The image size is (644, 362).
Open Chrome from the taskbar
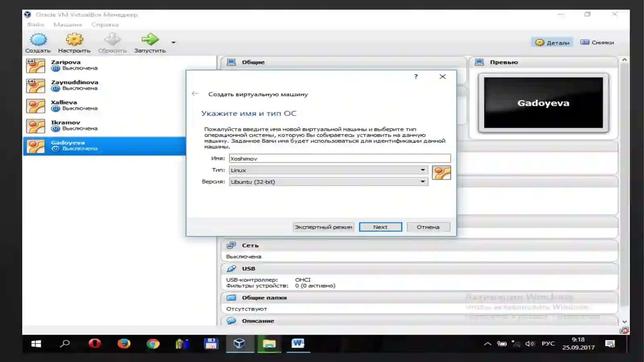pyautogui.click(x=153, y=343)
